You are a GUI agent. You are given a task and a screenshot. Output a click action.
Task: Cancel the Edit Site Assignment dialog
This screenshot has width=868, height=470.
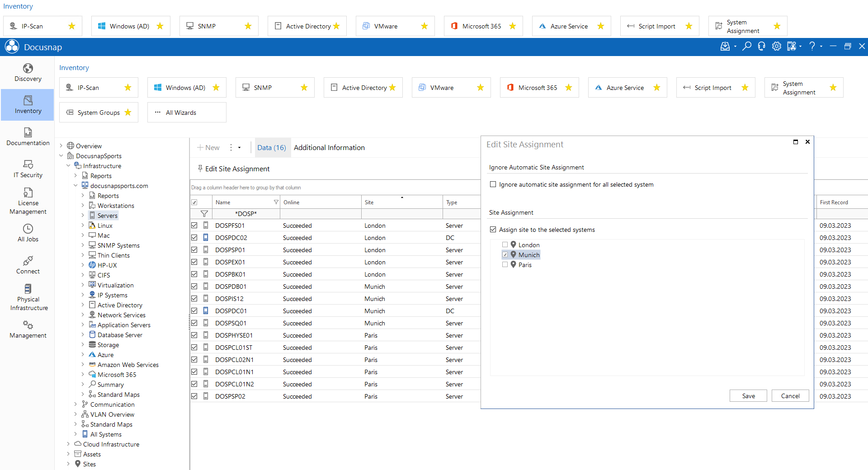point(790,396)
